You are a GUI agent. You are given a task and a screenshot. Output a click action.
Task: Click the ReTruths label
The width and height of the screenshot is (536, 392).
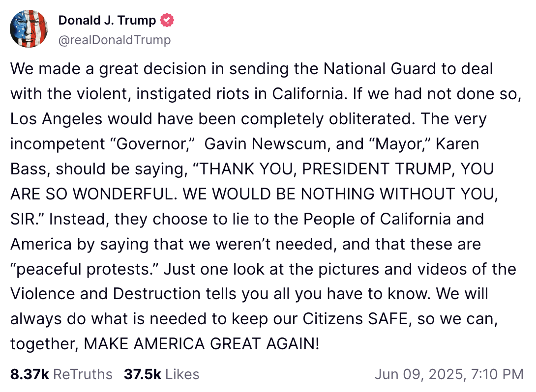83,374
